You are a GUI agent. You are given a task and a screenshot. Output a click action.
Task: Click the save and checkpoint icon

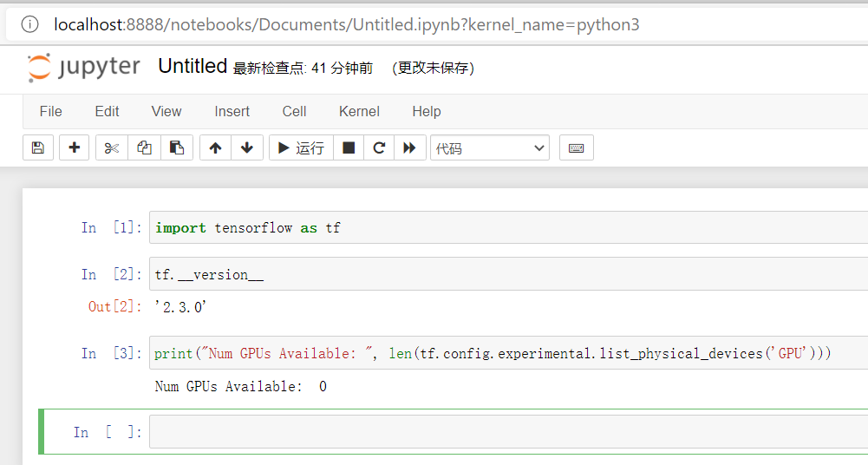37,147
